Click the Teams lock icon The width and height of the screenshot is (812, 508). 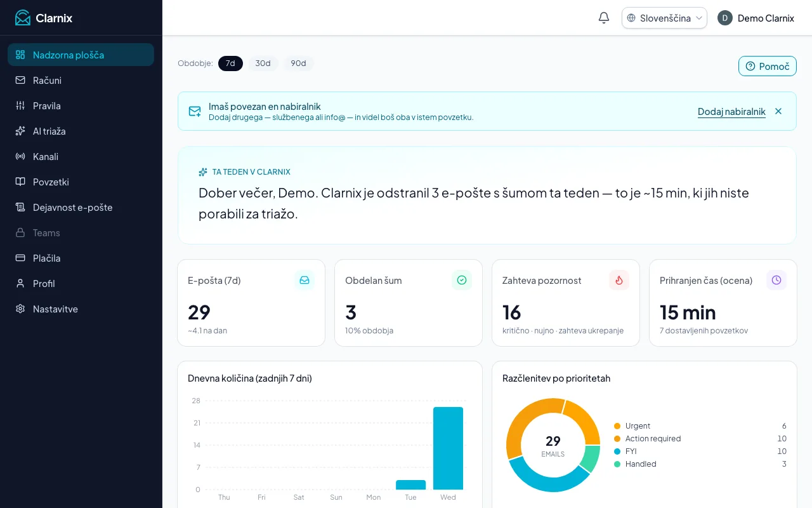(x=20, y=232)
